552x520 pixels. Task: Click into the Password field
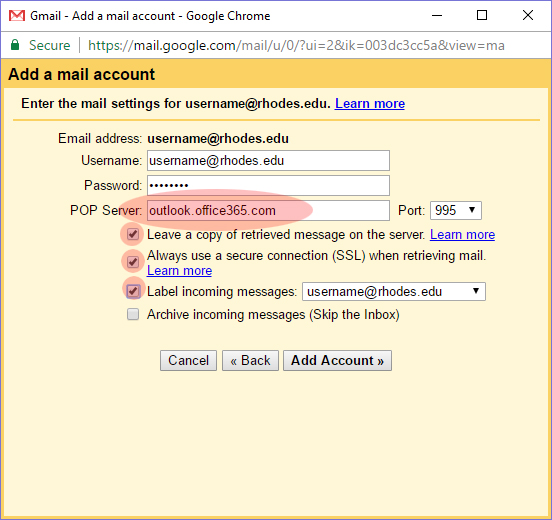(268, 186)
